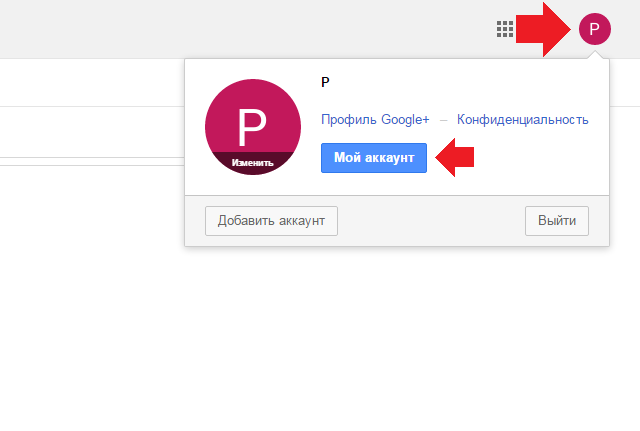Open the Конфиденциальность privacy link

coord(522,120)
